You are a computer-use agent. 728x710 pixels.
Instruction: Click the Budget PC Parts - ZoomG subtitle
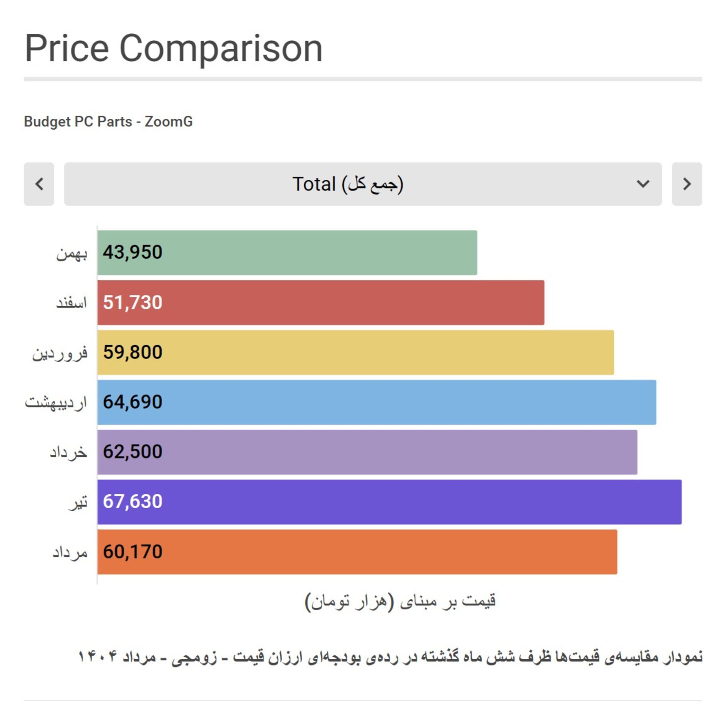[x=108, y=122]
